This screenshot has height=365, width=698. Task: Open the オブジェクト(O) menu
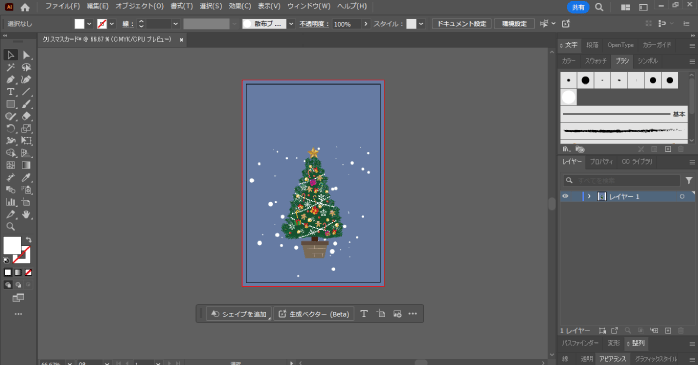(140, 6)
